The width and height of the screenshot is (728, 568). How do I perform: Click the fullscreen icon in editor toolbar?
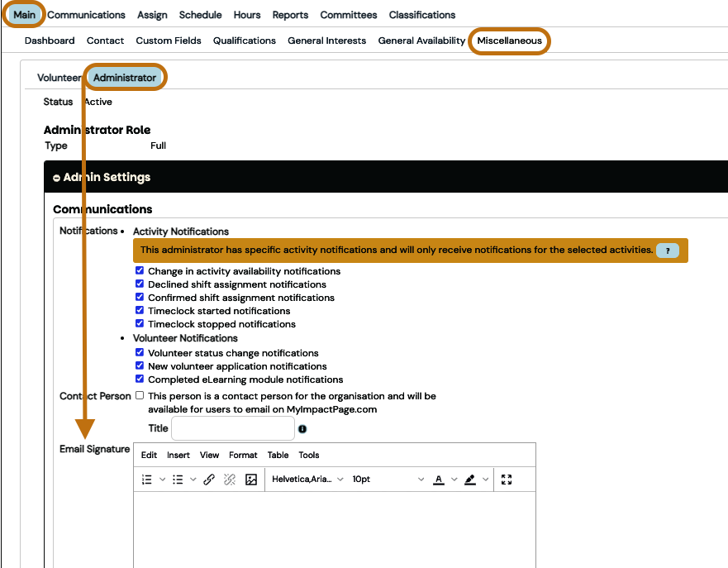[x=507, y=480]
